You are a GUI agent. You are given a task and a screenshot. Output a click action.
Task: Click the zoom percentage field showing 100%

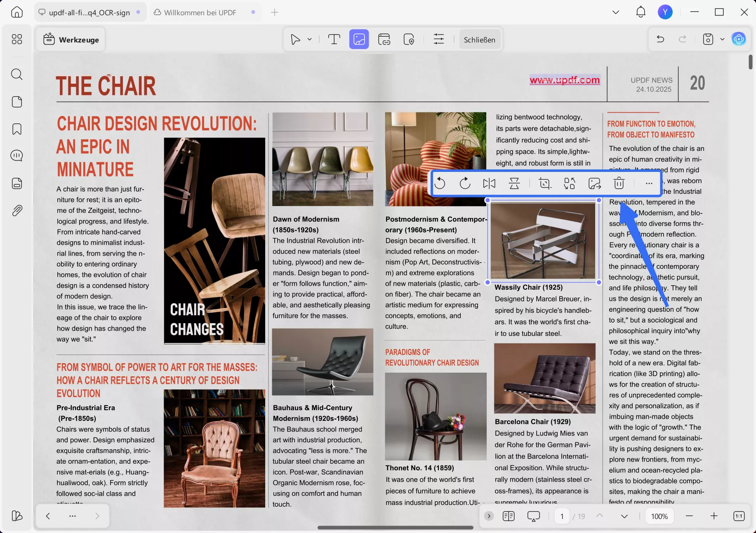click(x=659, y=516)
